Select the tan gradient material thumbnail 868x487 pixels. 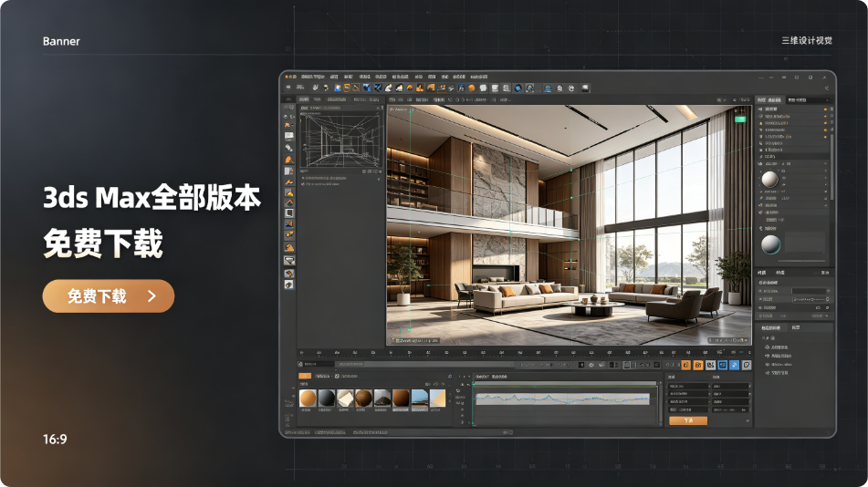point(438,398)
